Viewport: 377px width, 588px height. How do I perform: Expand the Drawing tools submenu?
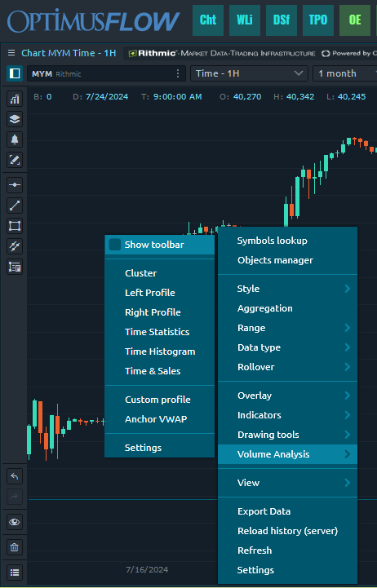click(288, 435)
